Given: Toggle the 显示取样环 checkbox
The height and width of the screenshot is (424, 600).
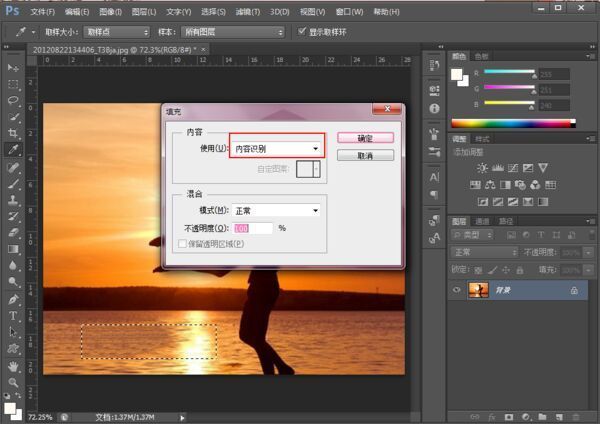Looking at the screenshot, I should click(x=302, y=31).
